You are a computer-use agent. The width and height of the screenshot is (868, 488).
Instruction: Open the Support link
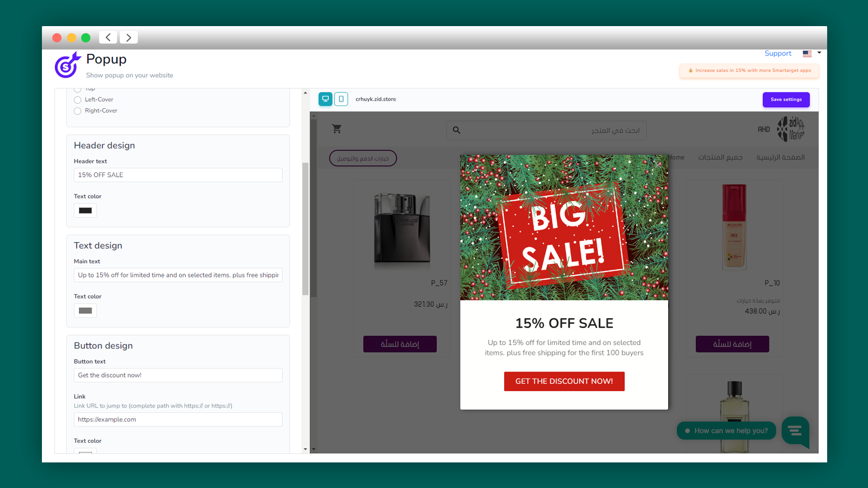(x=778, y=53)
